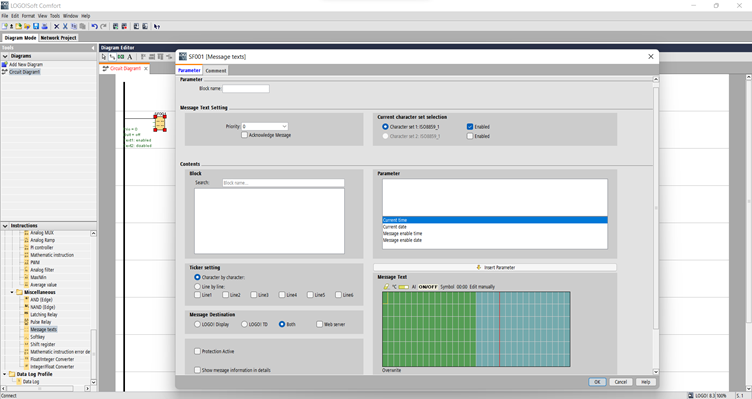This screenshot has height=399, width=752.
Task: Click Add New Diagram
Action: click(x=26, y=64)
